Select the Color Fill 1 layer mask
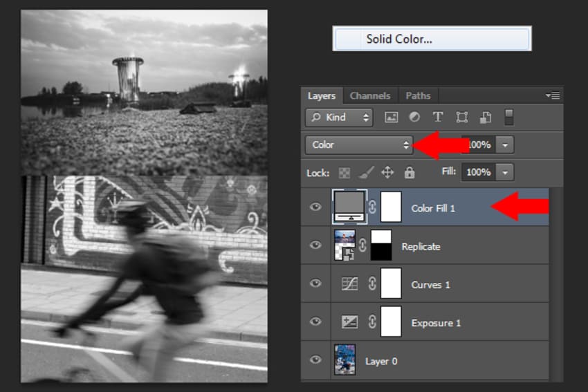The height and width of the screenshot is (392, 588). coord(391,207)
